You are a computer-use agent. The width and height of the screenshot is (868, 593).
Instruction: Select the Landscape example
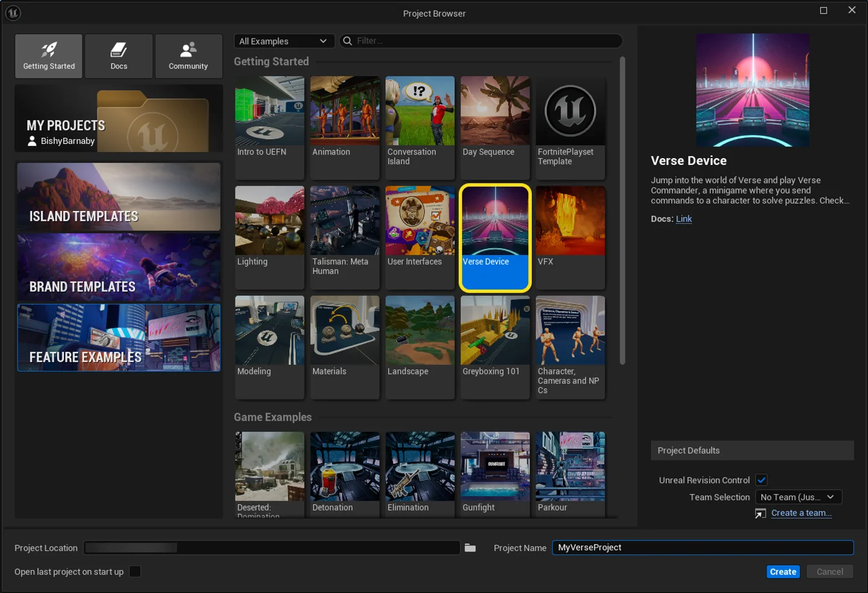(420, 347)
